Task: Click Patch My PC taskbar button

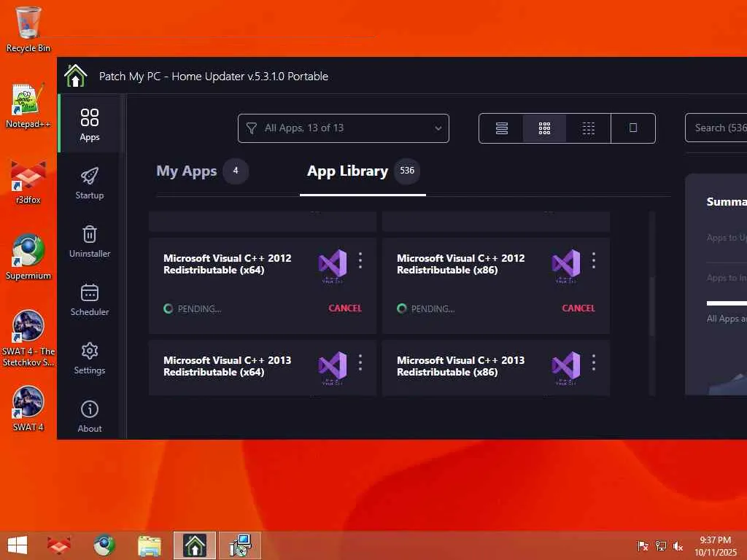Action: click(x=194, y=545)
